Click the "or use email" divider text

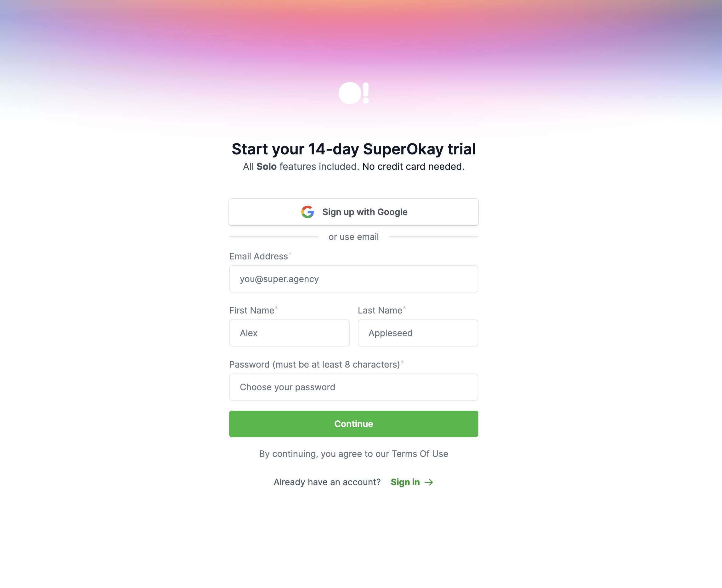[x=353, y=237]
